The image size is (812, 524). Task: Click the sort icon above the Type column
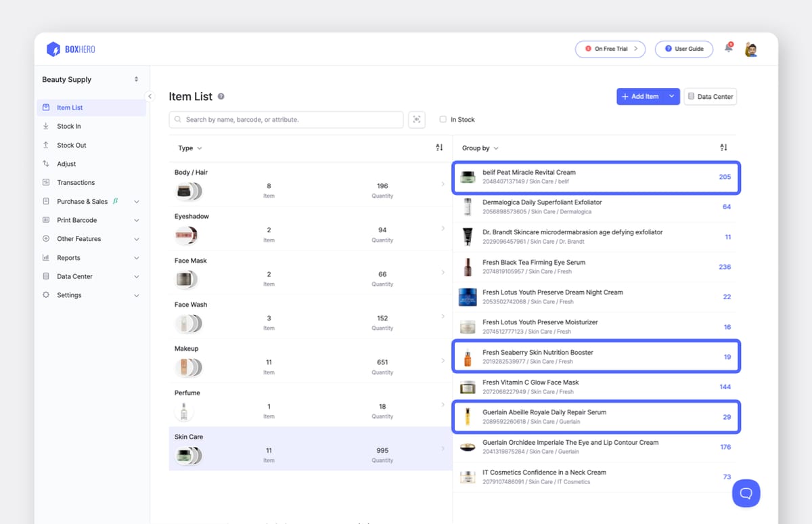(x=438, y=147)
